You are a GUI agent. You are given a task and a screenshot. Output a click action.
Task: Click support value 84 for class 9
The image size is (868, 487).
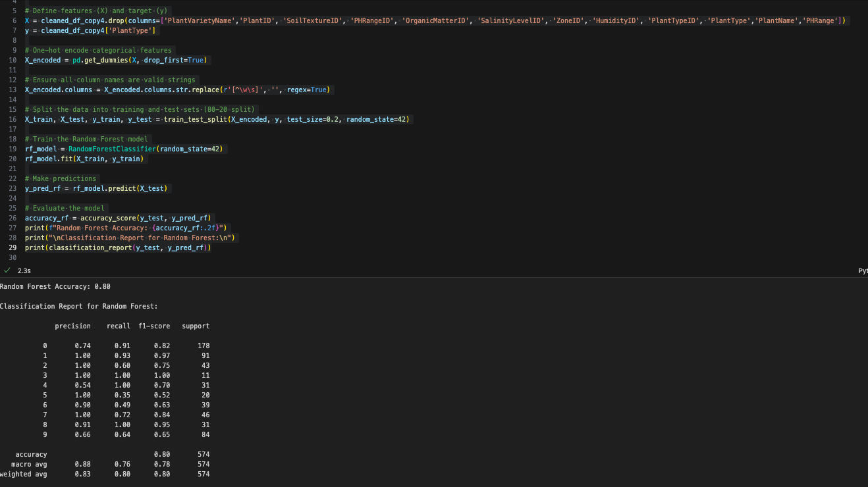click(205, 434)
